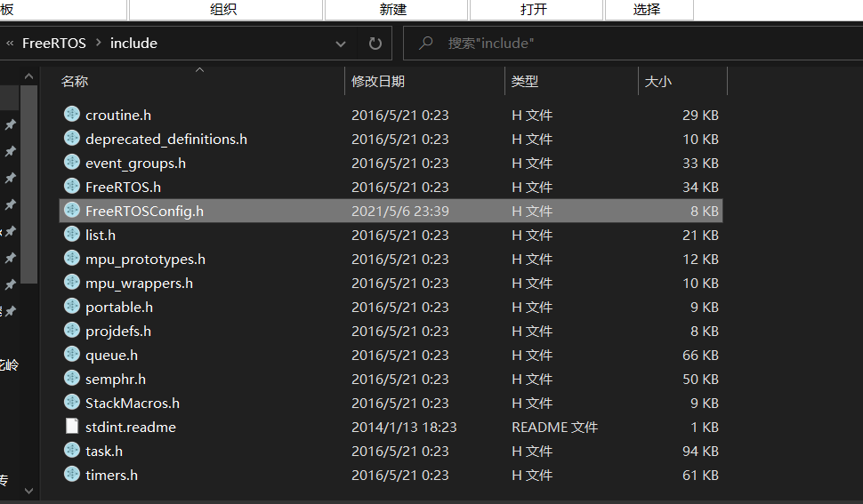Open the 选择 ribbon group
The image size is (863, 504).
pyautogui.click(x=647, y=10)
